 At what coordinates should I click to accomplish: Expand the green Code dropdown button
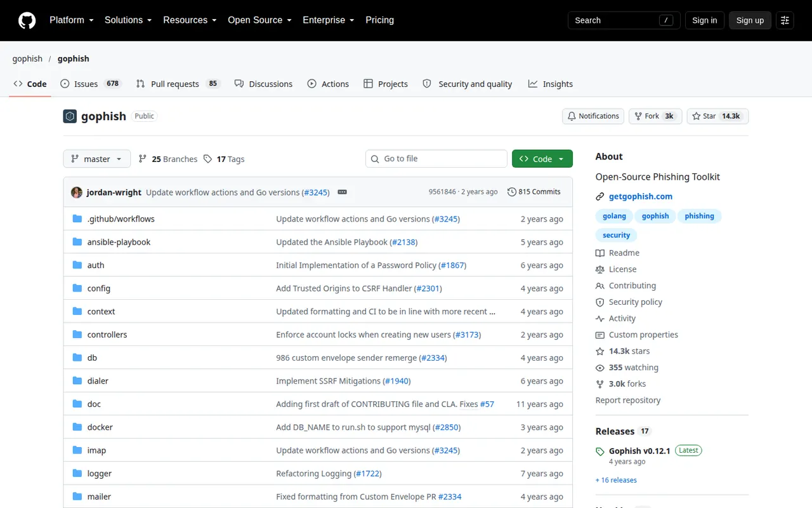(542, 159)
